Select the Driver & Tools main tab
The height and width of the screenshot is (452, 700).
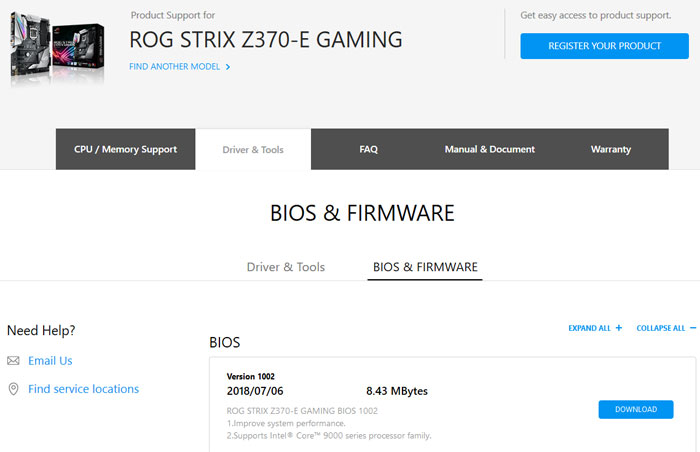253,149
